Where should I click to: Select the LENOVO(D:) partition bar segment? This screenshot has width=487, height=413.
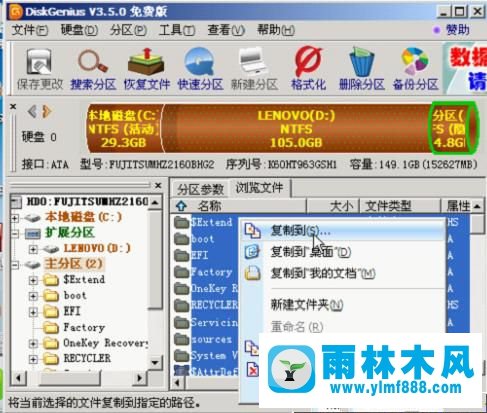(296, 129)
